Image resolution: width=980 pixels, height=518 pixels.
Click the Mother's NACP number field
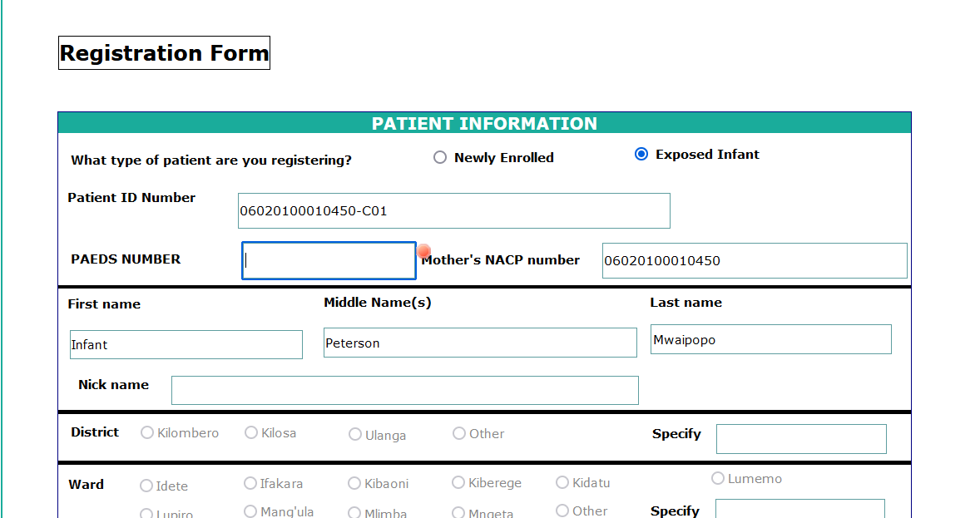click(x=754, y=261)
